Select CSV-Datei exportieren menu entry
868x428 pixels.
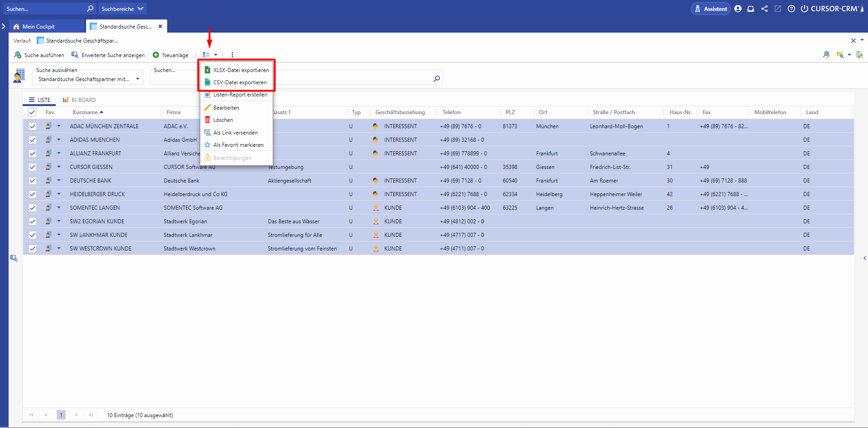(240, 82)
